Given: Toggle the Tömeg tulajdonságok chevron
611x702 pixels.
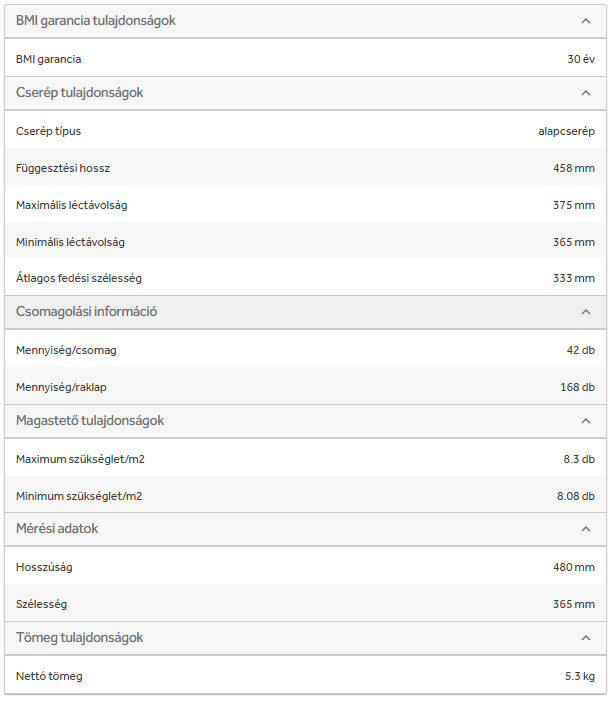Looking at the screenshot, I should click(x=586, y=638).
